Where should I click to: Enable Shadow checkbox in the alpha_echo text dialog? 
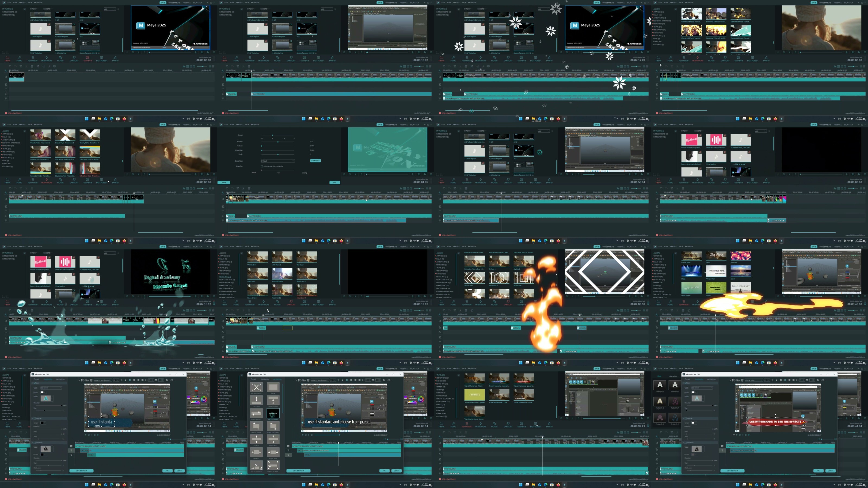pos(686,442)
